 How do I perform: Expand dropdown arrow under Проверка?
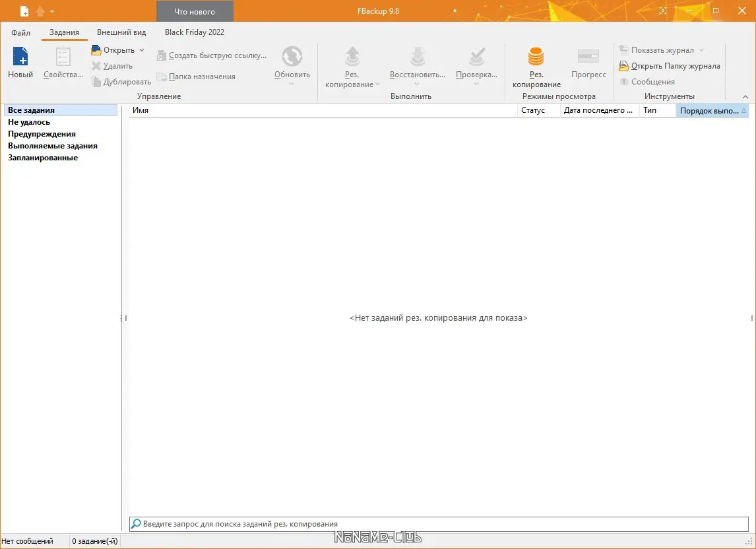click(476, 84)
